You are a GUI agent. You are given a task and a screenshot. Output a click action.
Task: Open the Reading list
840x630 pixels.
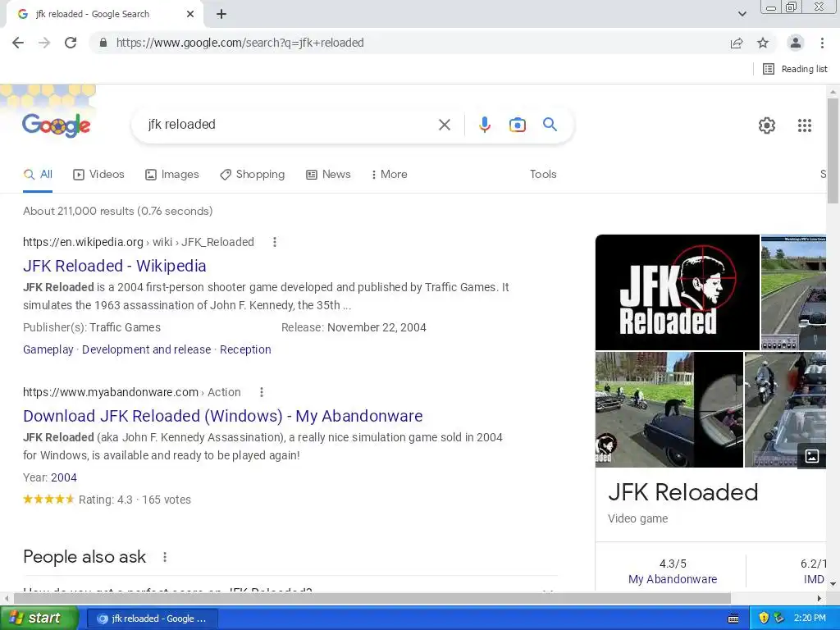click(x=795, y=69)
